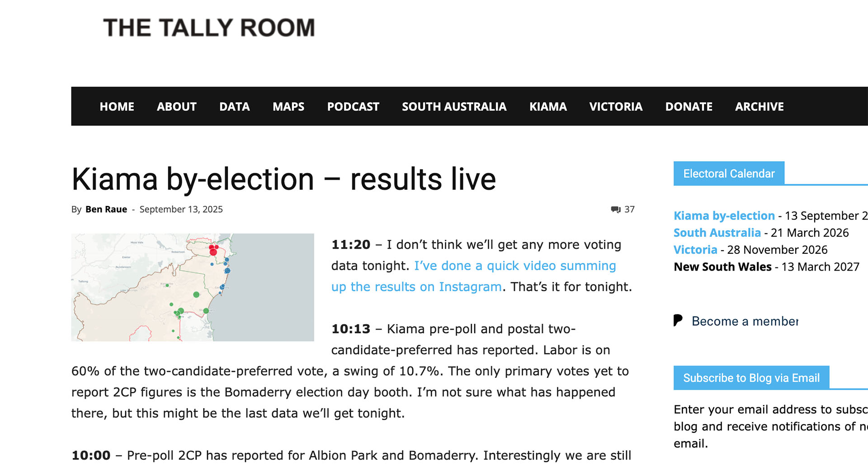The width and height of the screenshot is (868, 467).
Task: Click the Patreon logo icon
Action: [x=678, y=321]
